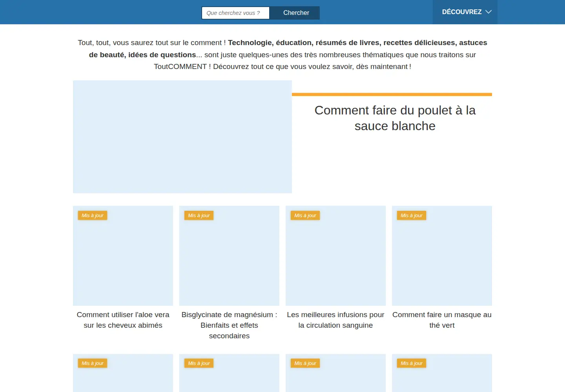The image size is (565, 392).
Task: Open 'Comment utiliser l'aloe vera sur les cheveux abimés' link
Action: pyautogui.click(x=123, y=320)
